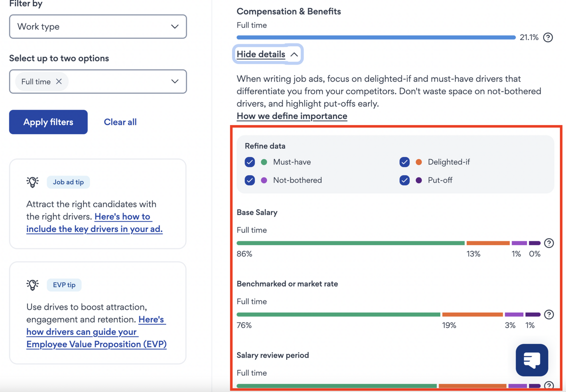This screenshot has height=392, width=566.
Task: Open the chat support widget
Action: coord(532,360)
